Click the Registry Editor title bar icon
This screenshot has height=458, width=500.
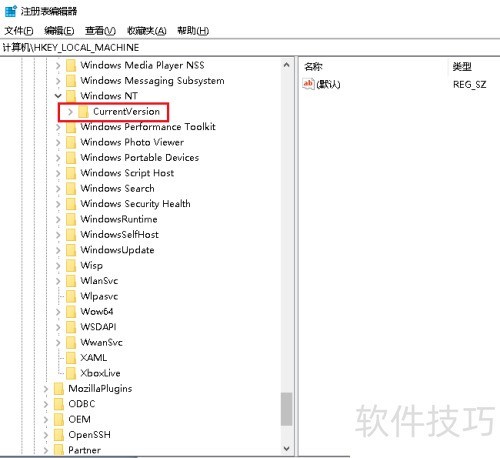coord(11,11)
